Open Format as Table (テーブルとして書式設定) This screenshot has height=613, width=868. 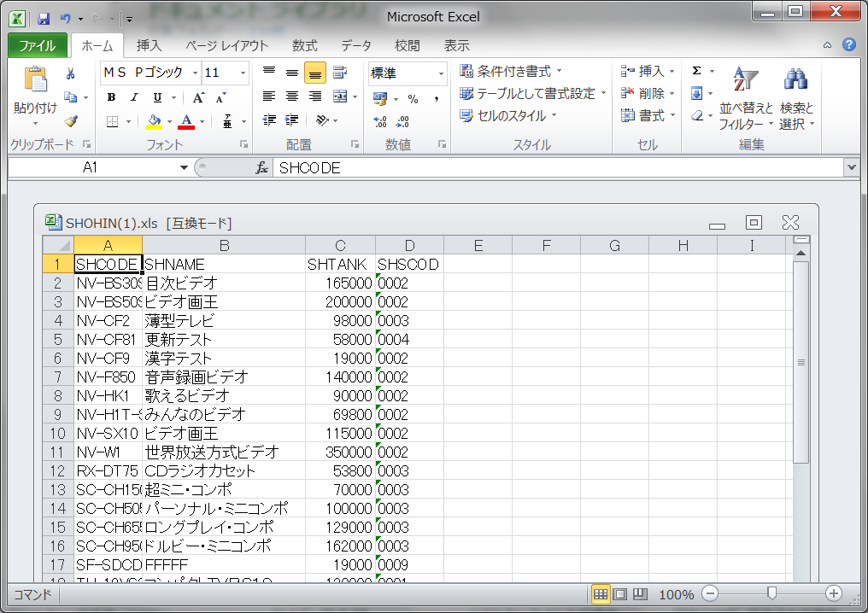coord(532,94)
